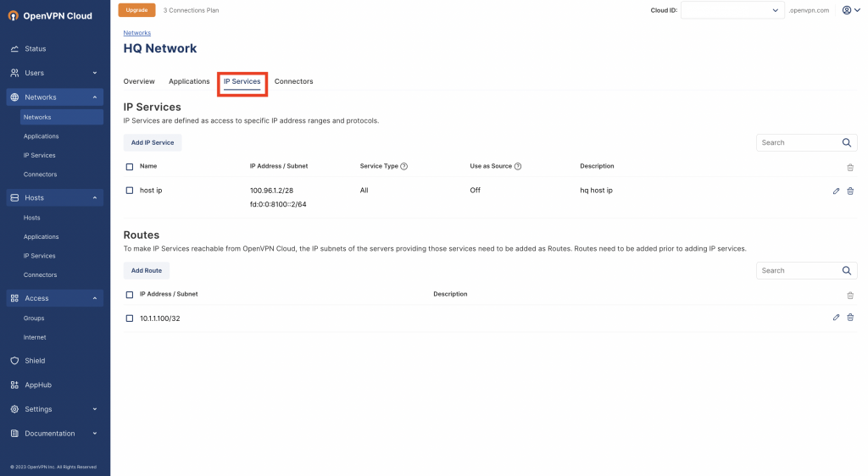
Task: Click the Add Route button
Action: point(146,271)
